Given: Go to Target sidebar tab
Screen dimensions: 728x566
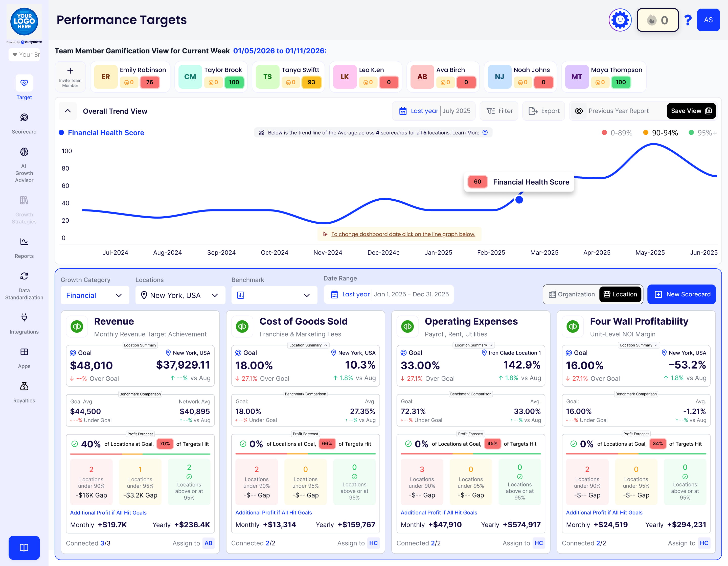Looking at the screenshot, I should [24, 83].
